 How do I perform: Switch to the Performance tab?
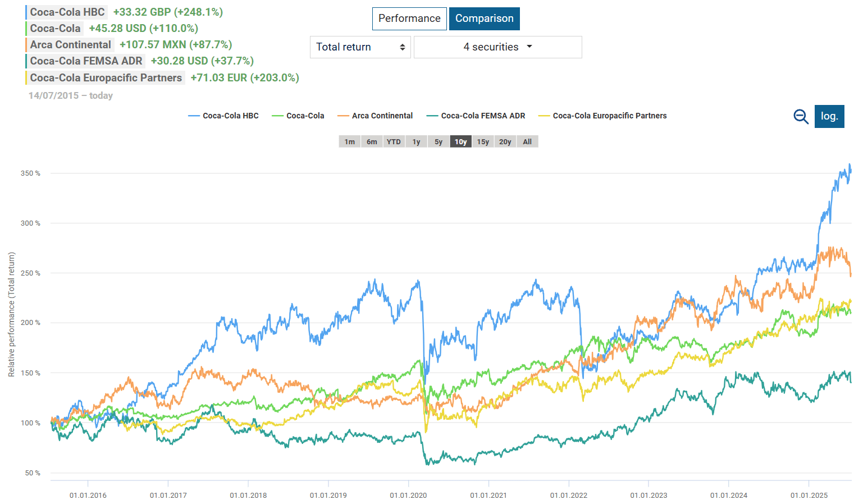click(x=409, y=19)
